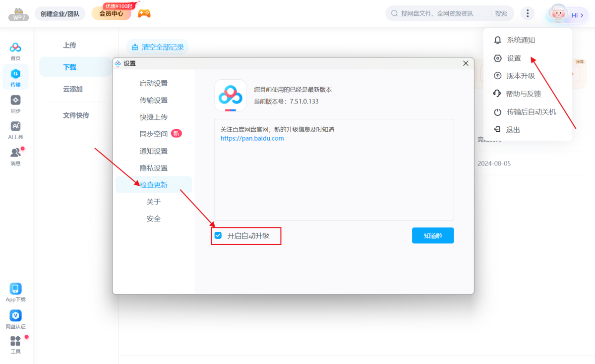Screen dimensions: 595x364
Task: Switch to the 上传 transfer tab
Action: click(70, 45)
